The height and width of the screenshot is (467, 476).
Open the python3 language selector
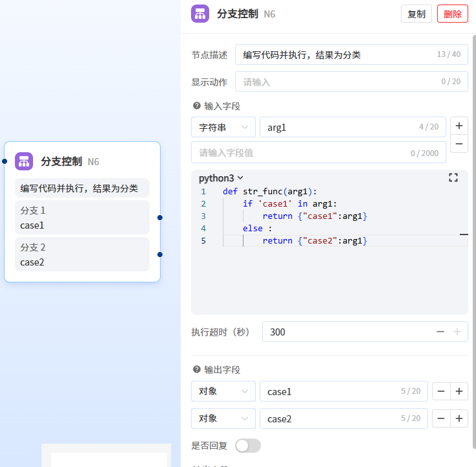221,178
